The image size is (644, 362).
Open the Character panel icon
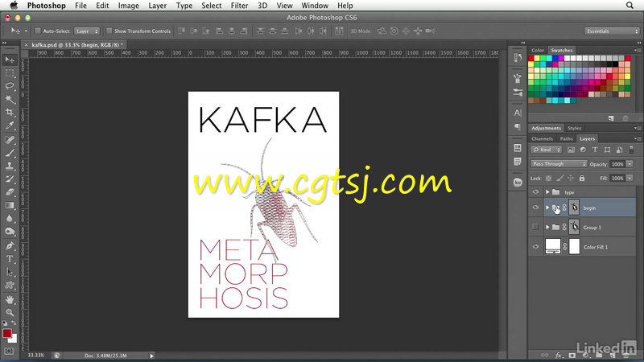point(518,113)
